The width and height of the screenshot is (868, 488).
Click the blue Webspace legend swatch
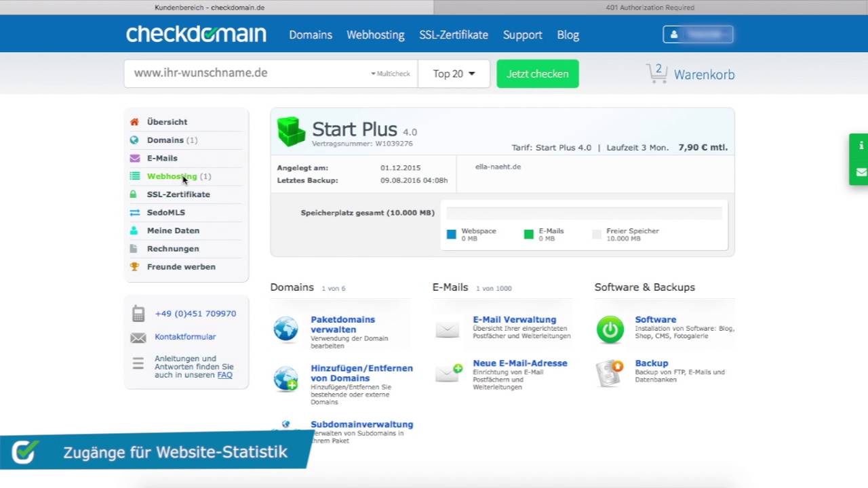coord(452,235)
